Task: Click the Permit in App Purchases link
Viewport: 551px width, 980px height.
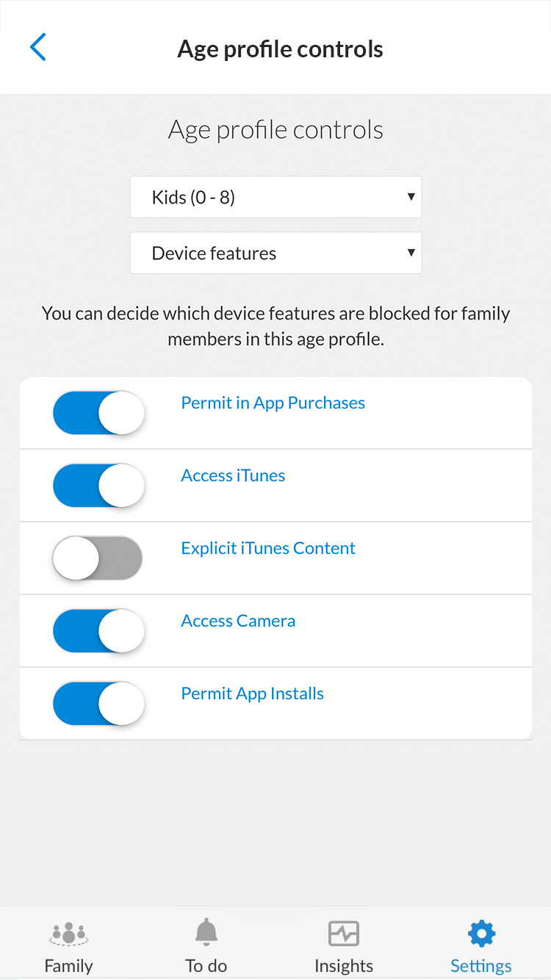Action: tap(273, 403)
